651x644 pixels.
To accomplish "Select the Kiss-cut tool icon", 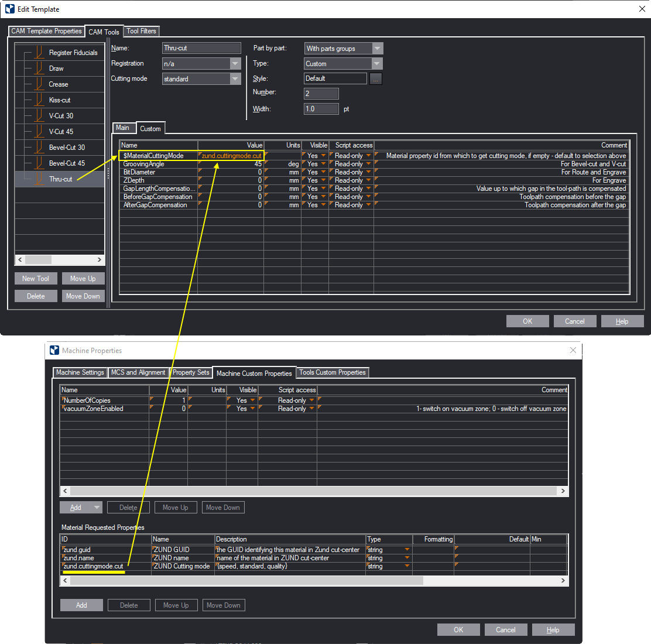I will coord(39,100).
